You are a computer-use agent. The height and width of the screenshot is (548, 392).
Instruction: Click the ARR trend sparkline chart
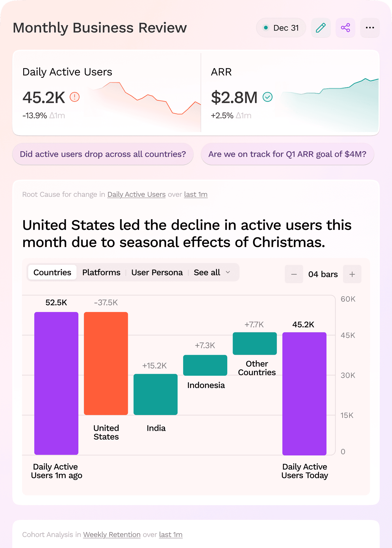(x=330, y=104)
